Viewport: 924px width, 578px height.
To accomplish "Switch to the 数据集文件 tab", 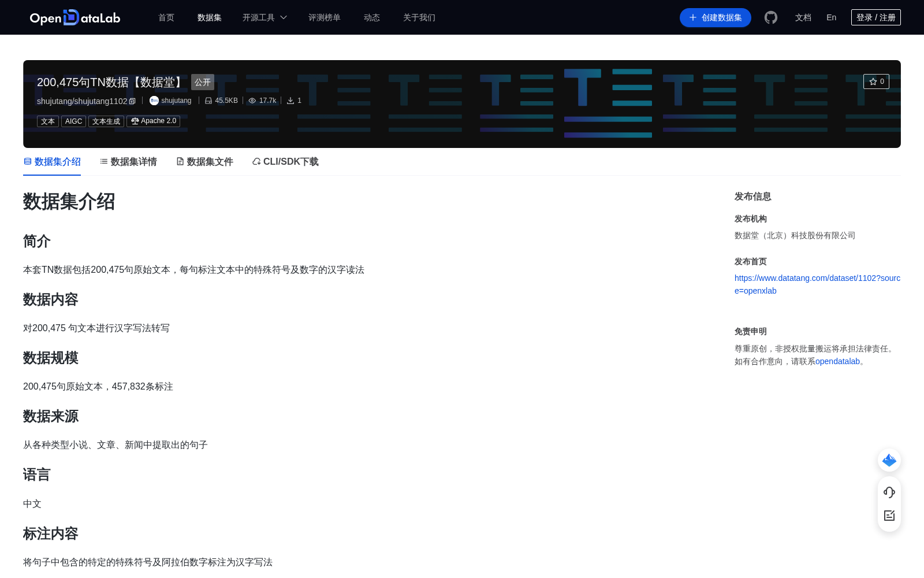I will (x=204, y=162).
